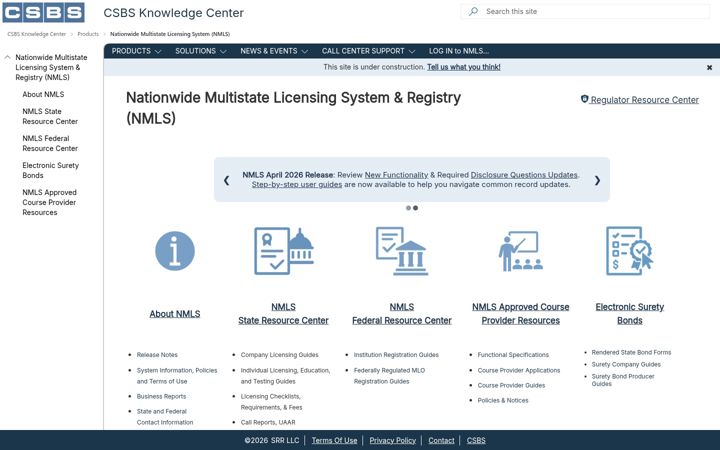Open State and Federal Contact Information
Screen dimensions: 720x450
[x=165, y=417]
